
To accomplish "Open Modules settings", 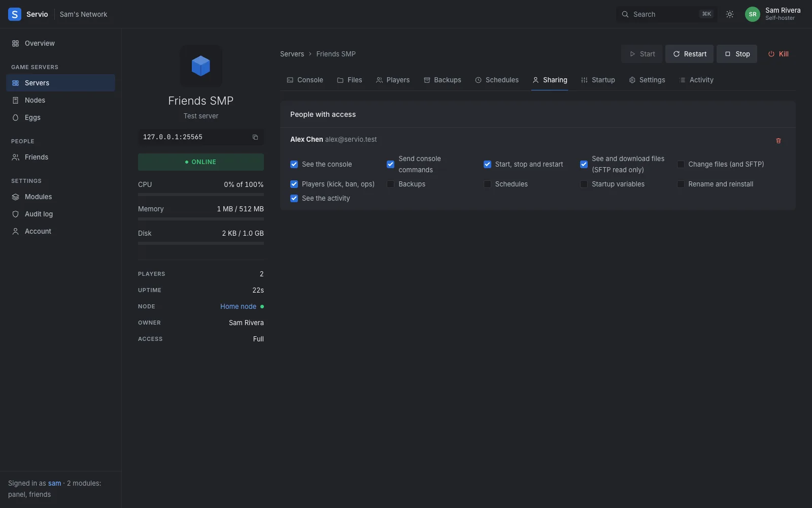I will [61, 197].
